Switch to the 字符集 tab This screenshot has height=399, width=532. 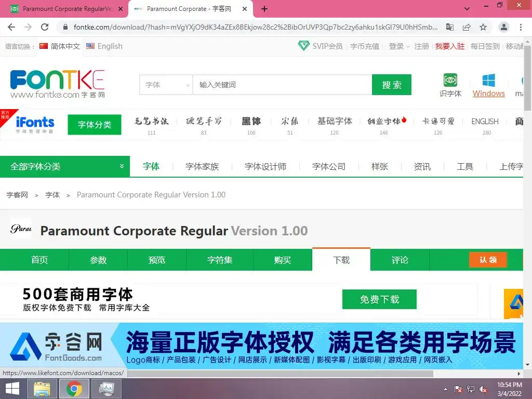click(x=220, y=260)
